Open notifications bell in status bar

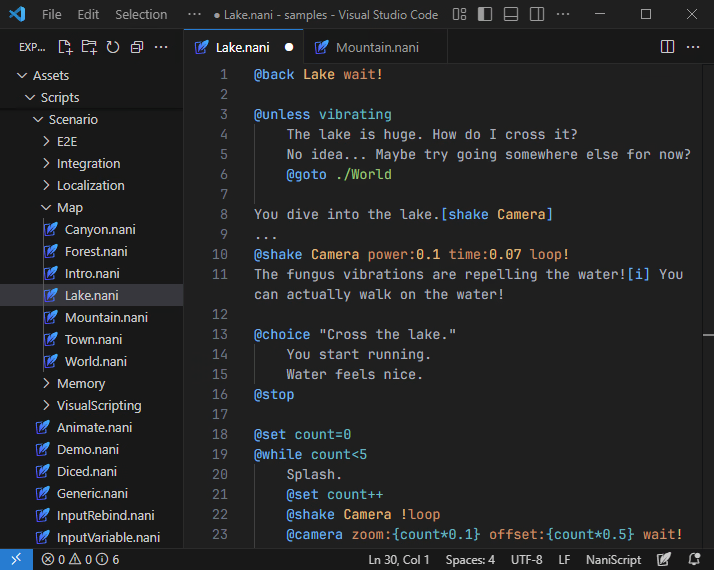[696, 560]
